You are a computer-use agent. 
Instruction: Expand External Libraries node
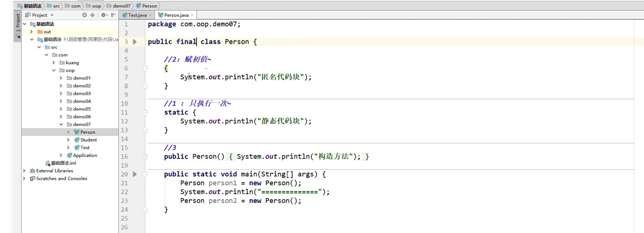point(24,171)
